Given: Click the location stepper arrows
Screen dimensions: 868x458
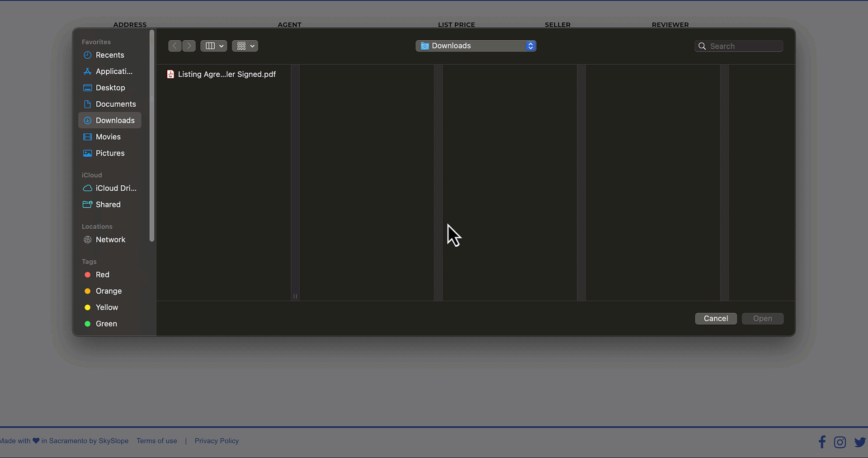Looking at the screenshot, I should (531, 46).
